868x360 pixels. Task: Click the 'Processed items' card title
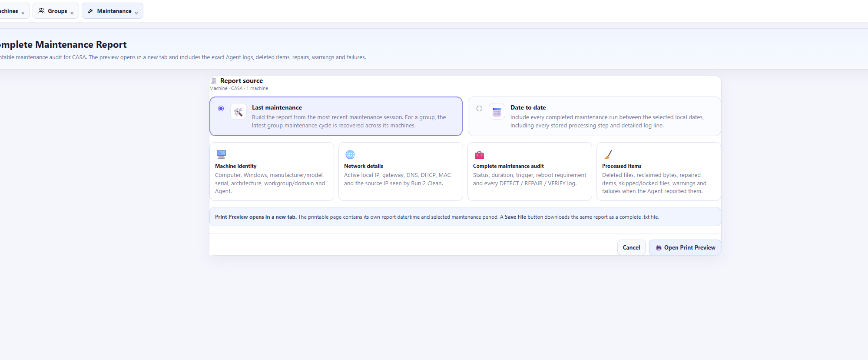(622, 166)
